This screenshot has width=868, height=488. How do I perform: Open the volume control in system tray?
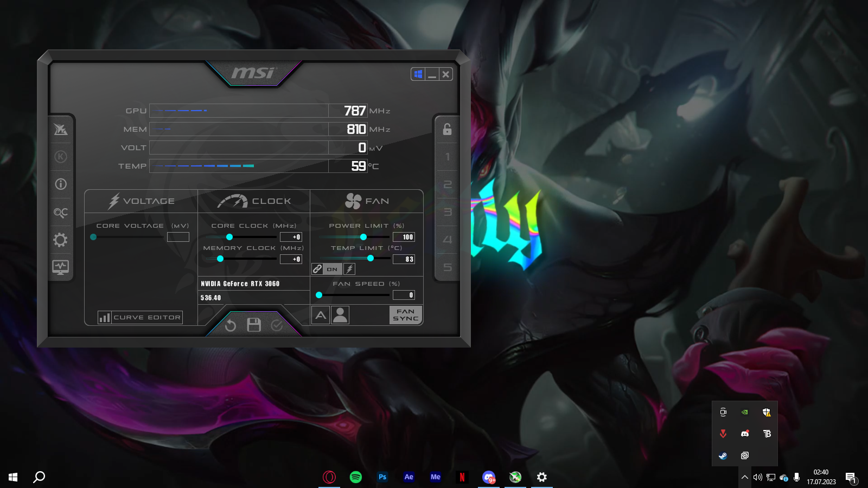pos(757,477)
